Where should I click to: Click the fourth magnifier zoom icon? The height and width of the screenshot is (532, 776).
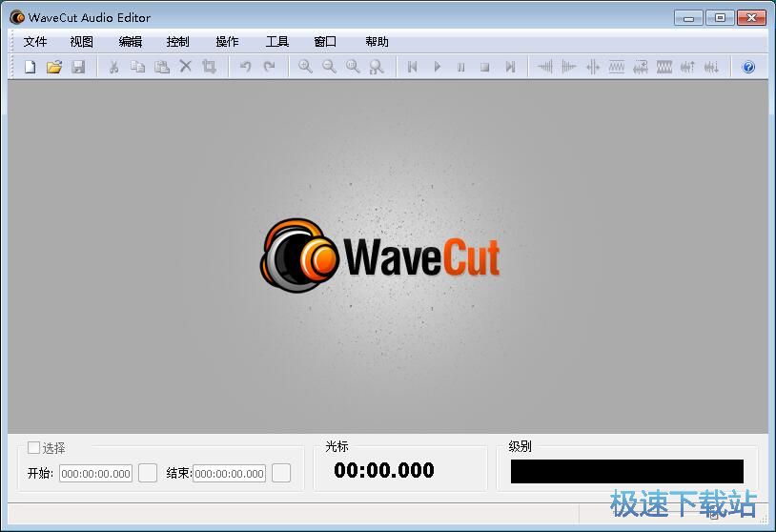point(377,67)
